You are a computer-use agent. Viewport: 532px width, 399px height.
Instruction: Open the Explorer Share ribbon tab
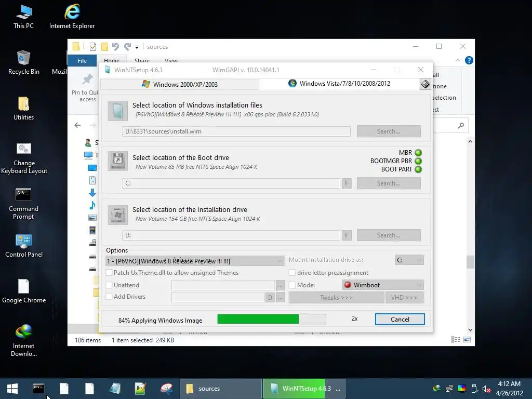point(142,61)
